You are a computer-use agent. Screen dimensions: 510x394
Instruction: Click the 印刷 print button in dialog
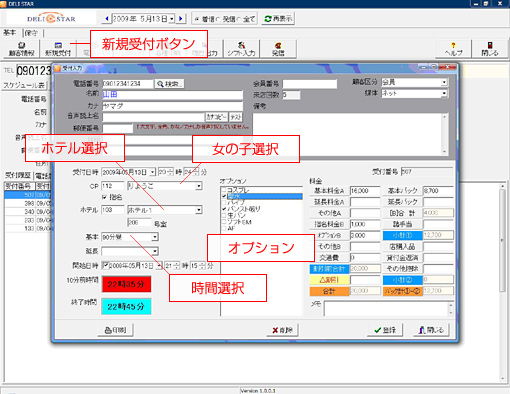pyautogui.click(x=115, y=330)
